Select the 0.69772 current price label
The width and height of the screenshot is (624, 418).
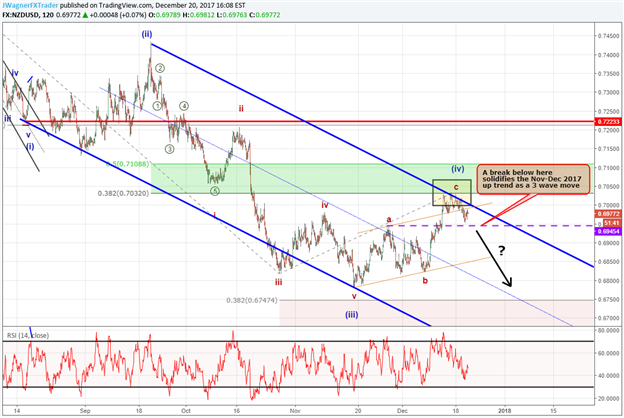pyautogui.click(x=608, y=214)
